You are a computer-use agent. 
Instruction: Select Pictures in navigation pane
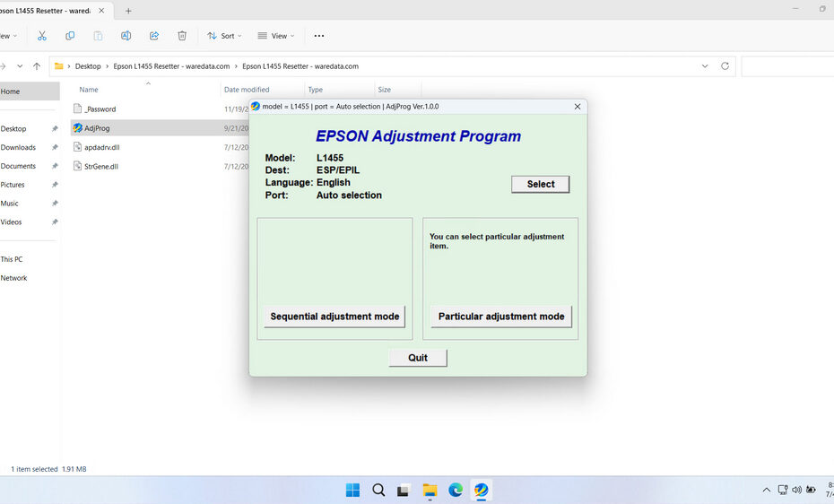13,185
